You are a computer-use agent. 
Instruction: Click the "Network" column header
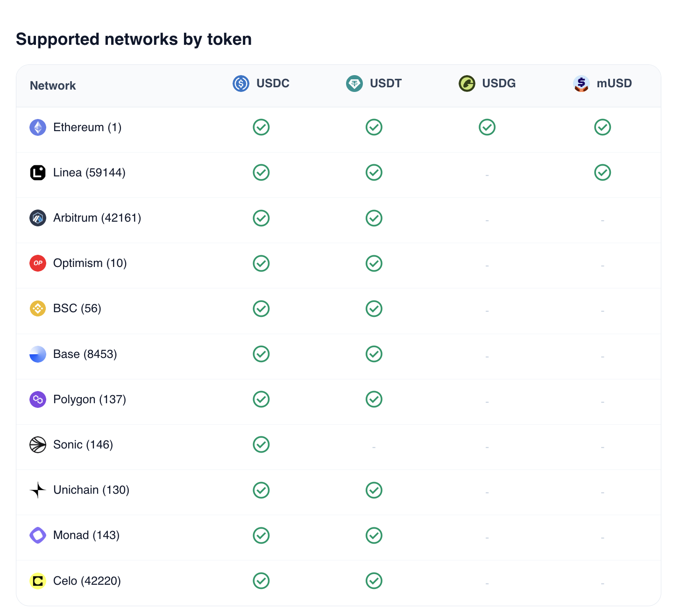[53, 86]
